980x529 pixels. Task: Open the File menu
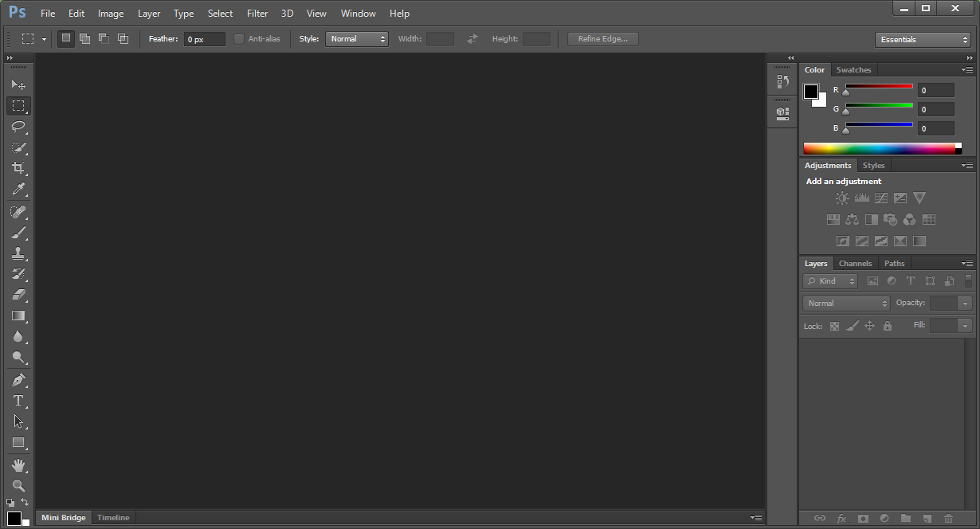pos(48,14)
